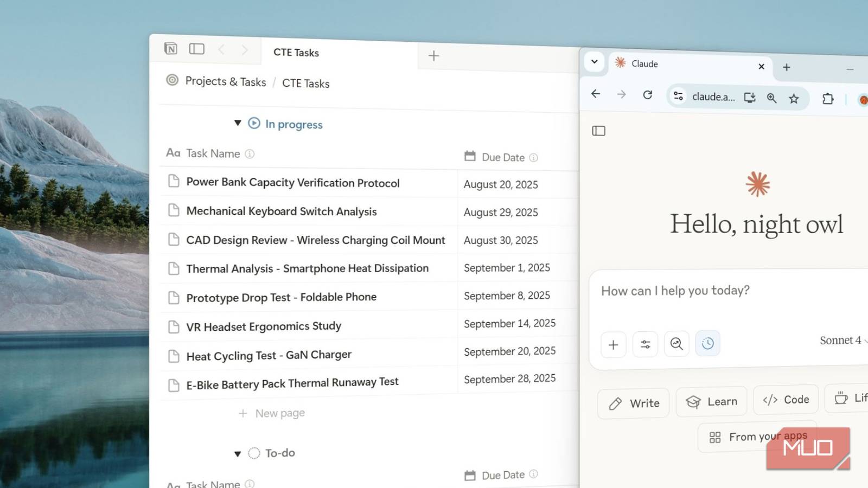Open the Sonnet 4 model dropdown

(x=840, y=341)
